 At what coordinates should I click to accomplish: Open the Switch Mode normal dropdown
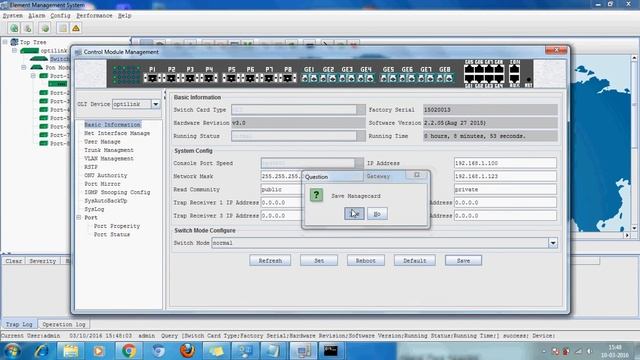click(x=553, y=243)
